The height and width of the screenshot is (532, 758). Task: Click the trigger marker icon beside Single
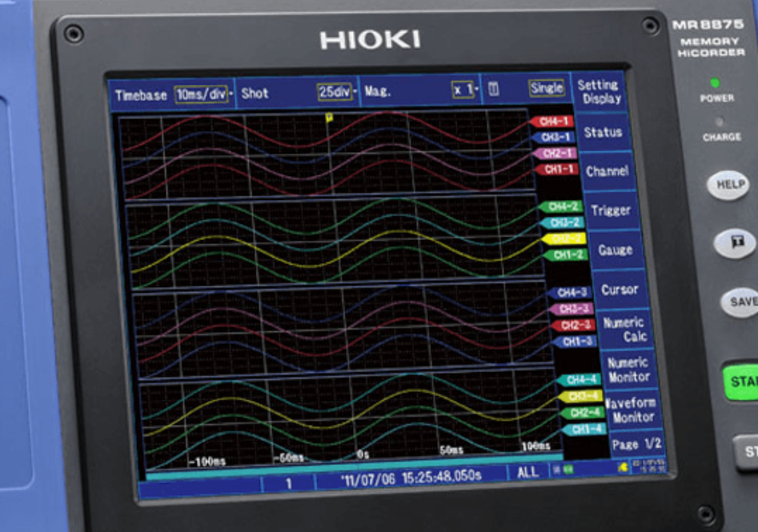(494, 89)
